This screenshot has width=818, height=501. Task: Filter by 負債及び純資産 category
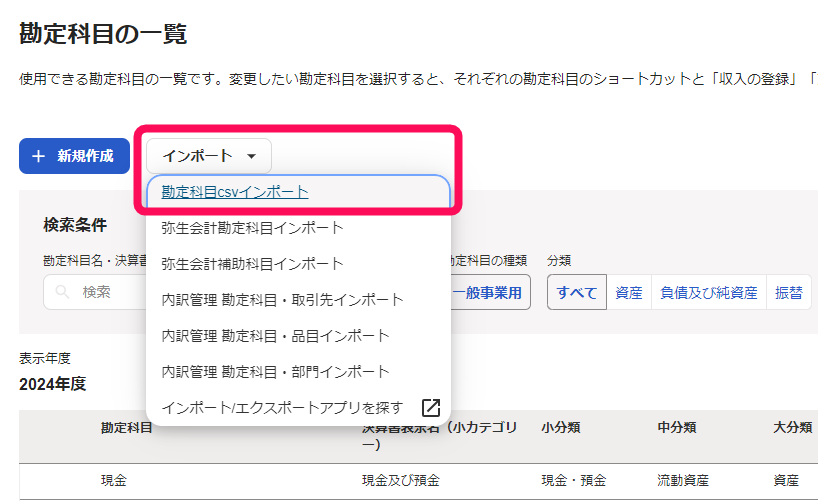708,292
